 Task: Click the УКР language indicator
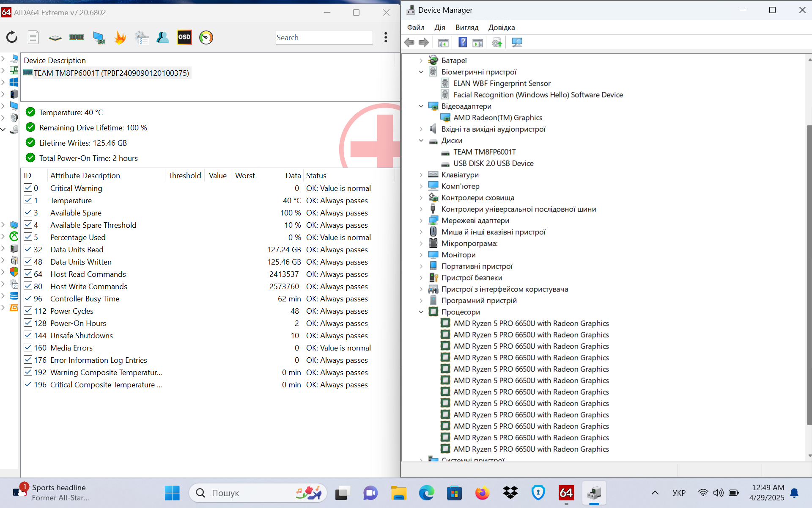point(679,493)
